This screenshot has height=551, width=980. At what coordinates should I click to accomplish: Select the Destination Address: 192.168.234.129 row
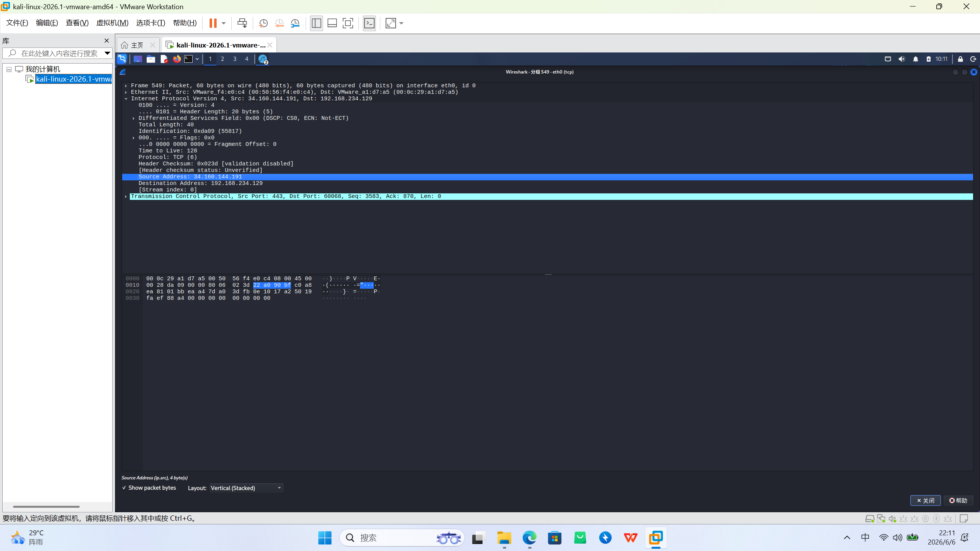click(x=548, y=183)
